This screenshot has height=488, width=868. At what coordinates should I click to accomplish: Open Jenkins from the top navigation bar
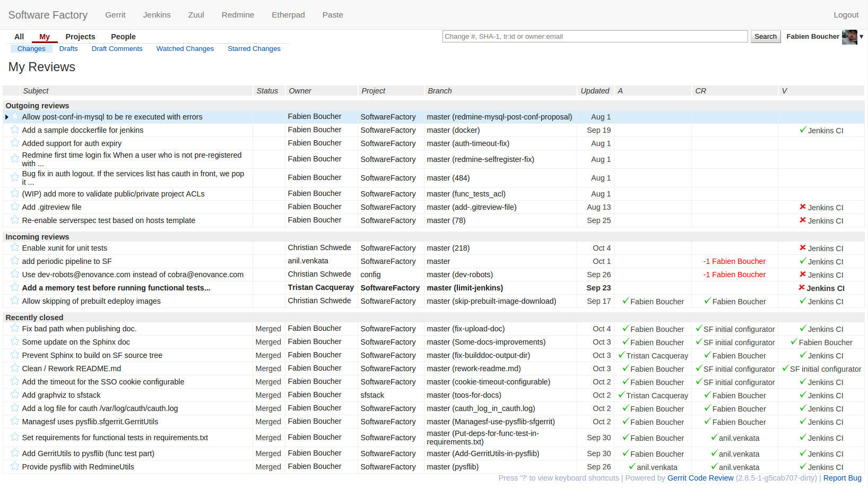[x=157, y=15]
